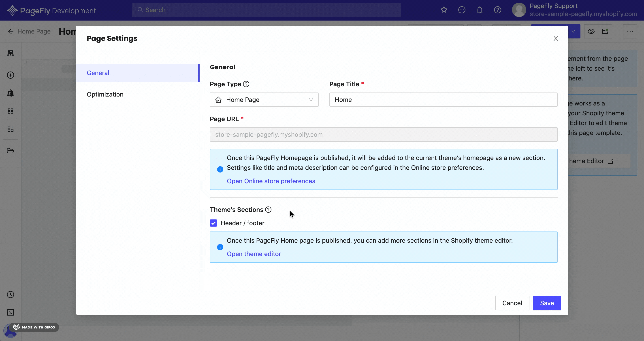644x341 pixels.
Task: Save the page settings
Action: coord(547,303)
